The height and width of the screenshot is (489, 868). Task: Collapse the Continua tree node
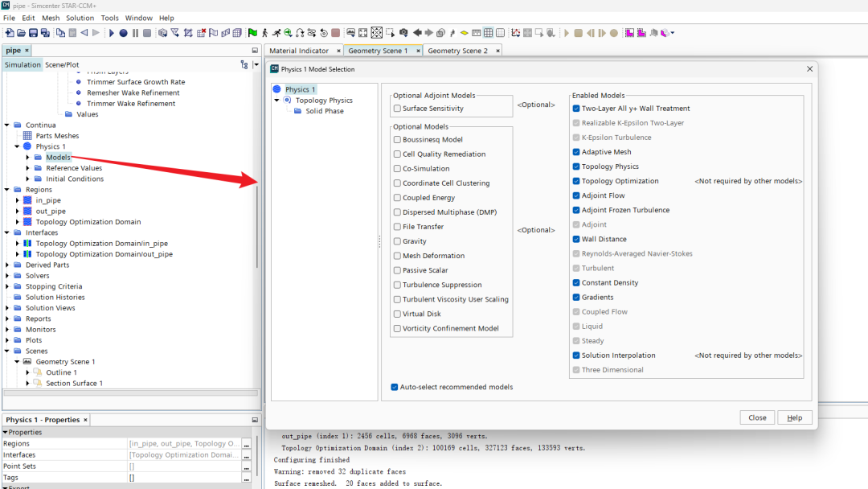point(7,125)
